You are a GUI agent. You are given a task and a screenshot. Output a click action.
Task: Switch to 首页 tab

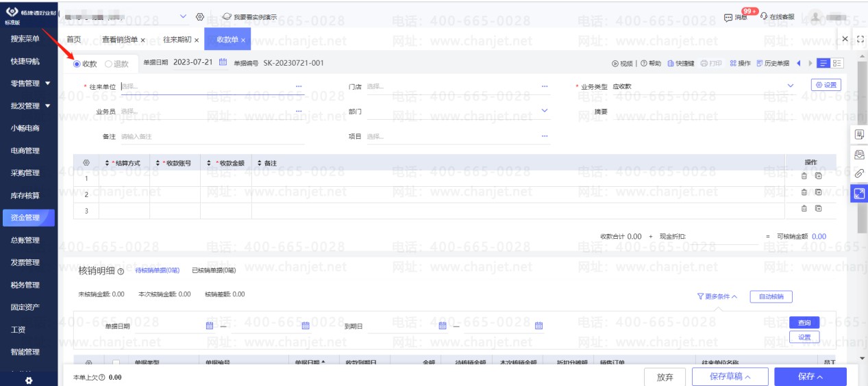tap(73, 40)
